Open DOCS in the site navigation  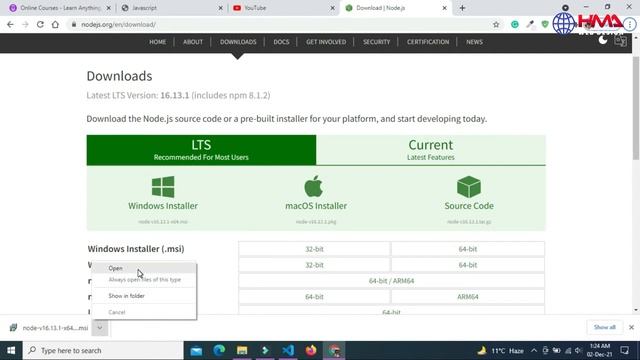[281, 42]
